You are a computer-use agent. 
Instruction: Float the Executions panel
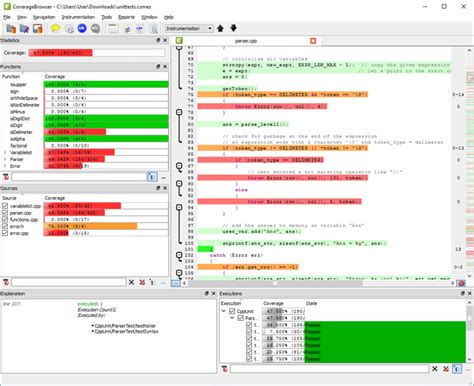pyautogui.click(x=463, y=293)
